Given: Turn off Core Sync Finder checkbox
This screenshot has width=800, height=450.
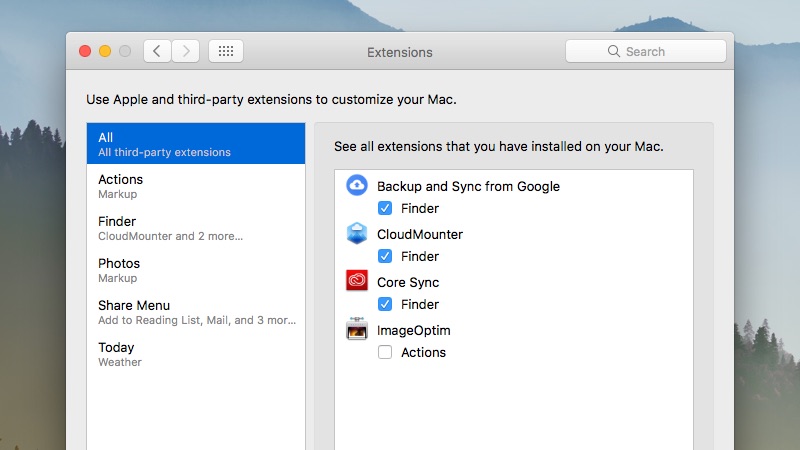Looking at the screenshot, I should tap(385, 305).
